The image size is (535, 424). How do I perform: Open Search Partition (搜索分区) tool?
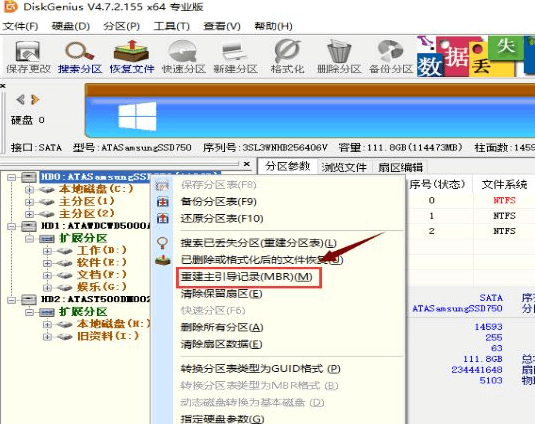(80, 57)
